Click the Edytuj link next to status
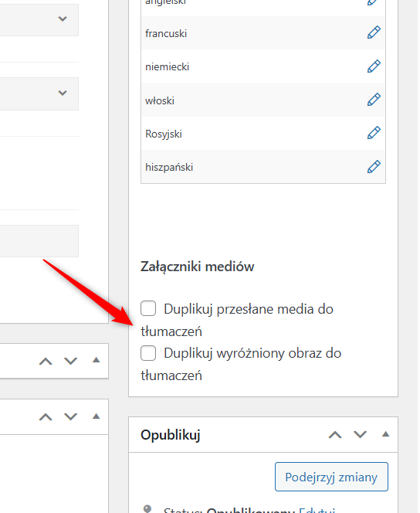Screen dimensions: 420x513 (x=317, y=511)
